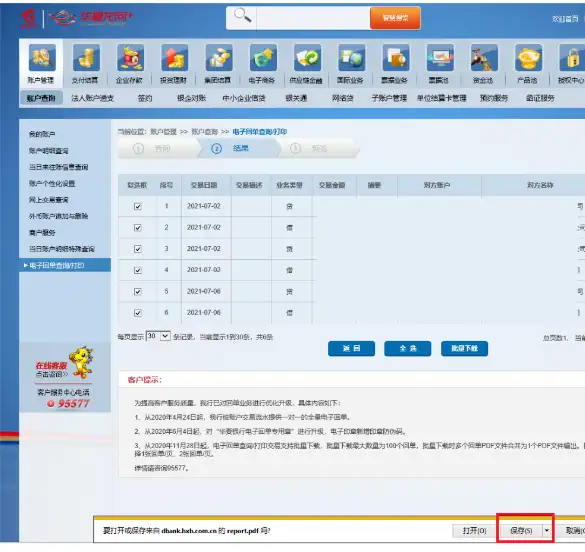Expand the arrow beside the 保存(S) button

pos(547,530)
